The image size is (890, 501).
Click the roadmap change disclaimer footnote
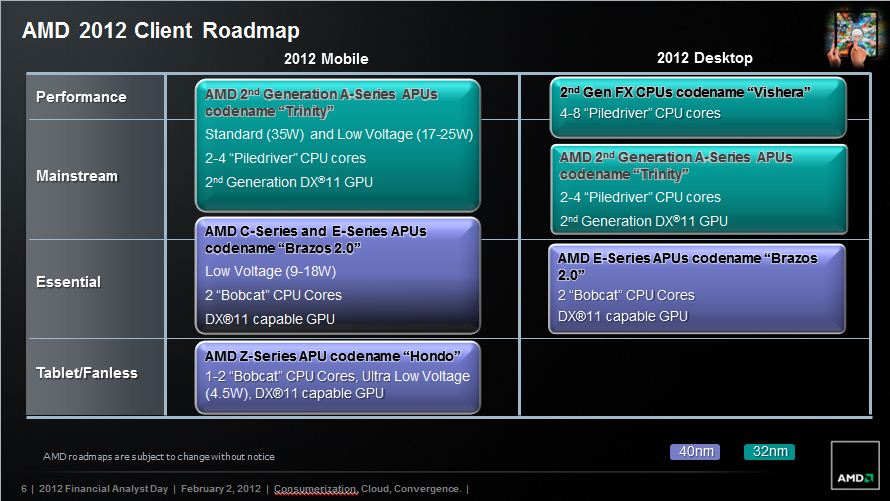pos(158,457)
